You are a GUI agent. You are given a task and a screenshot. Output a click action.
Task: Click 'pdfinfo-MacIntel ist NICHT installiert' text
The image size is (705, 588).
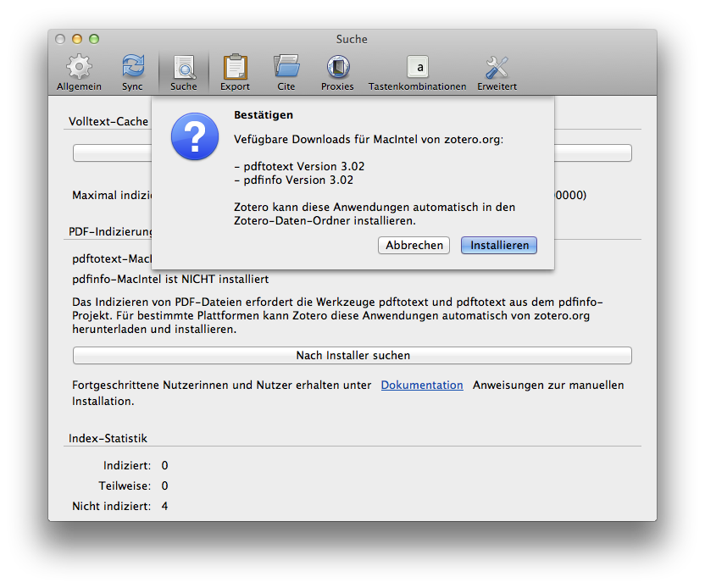pyautogui.click(x=170, y=279)
